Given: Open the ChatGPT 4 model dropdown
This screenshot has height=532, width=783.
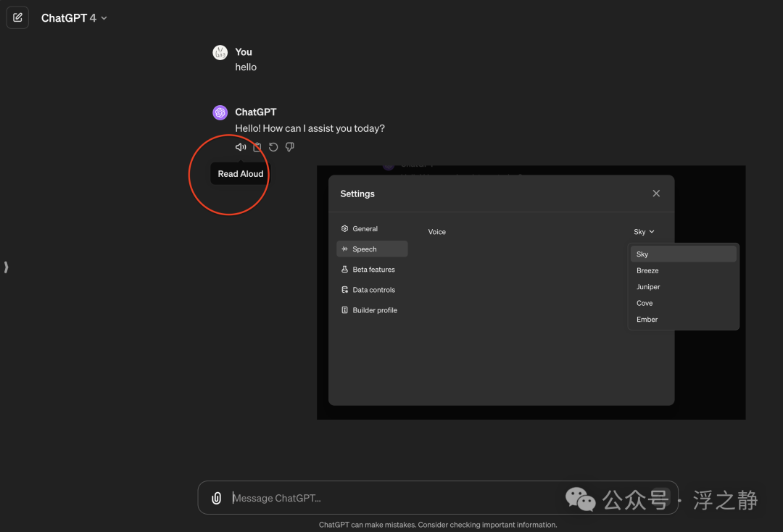Looking at the screenshot, I should click(74, 18).
